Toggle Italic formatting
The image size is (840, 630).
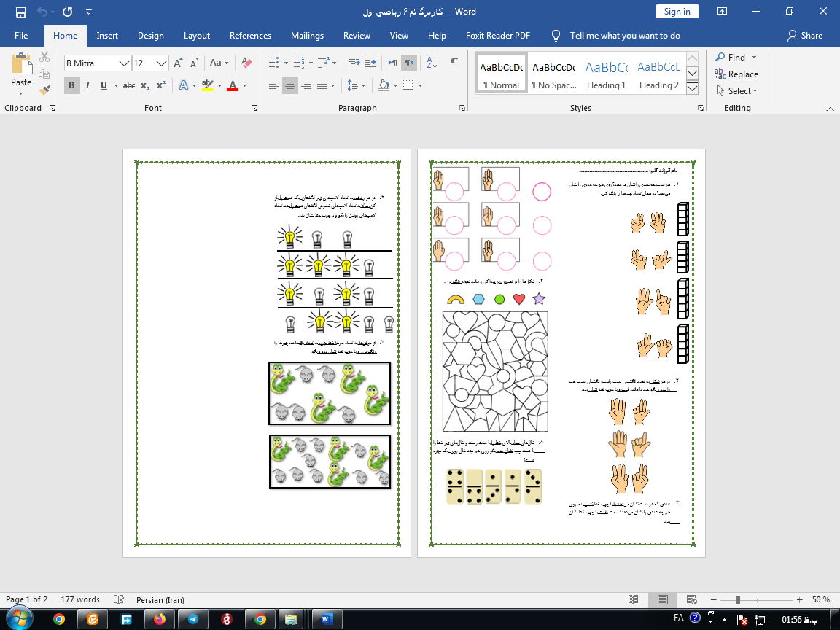(87, 85)
